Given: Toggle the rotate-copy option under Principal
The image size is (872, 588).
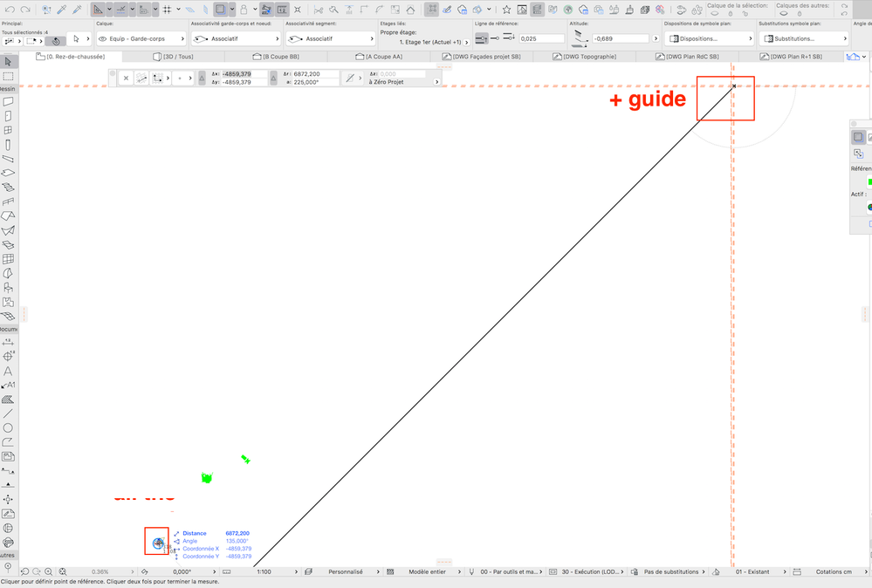Looking at the screenshot, I should (x=55, y=41).
